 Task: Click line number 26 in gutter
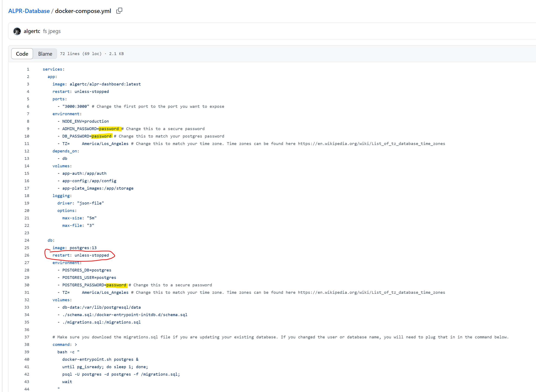[x=27, y=255]
